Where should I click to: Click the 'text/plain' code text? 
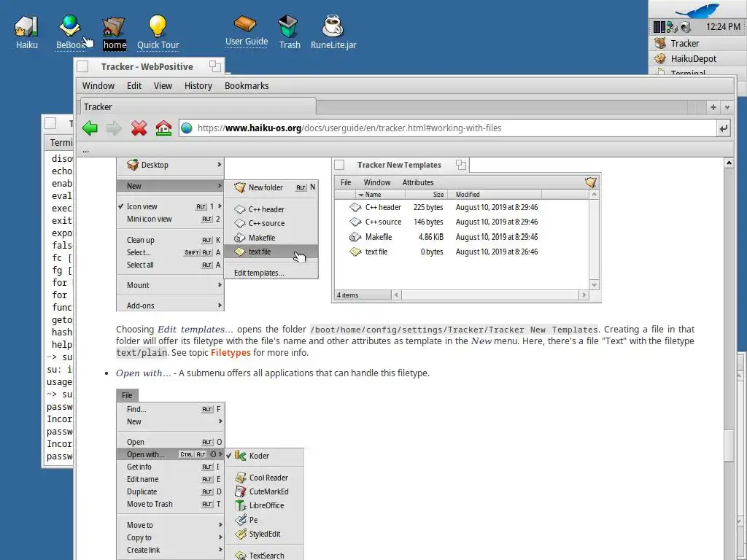[x=142, y=352]
